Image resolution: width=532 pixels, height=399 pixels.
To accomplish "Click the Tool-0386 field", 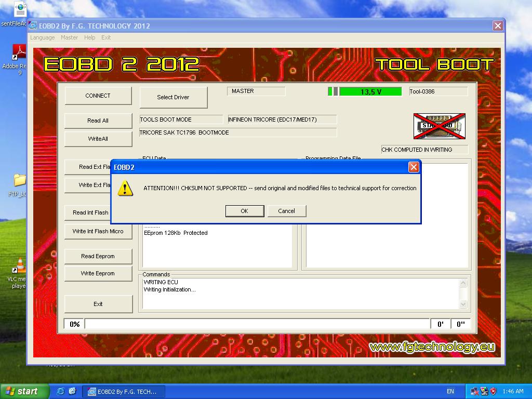I will click(x=438, y=91).
